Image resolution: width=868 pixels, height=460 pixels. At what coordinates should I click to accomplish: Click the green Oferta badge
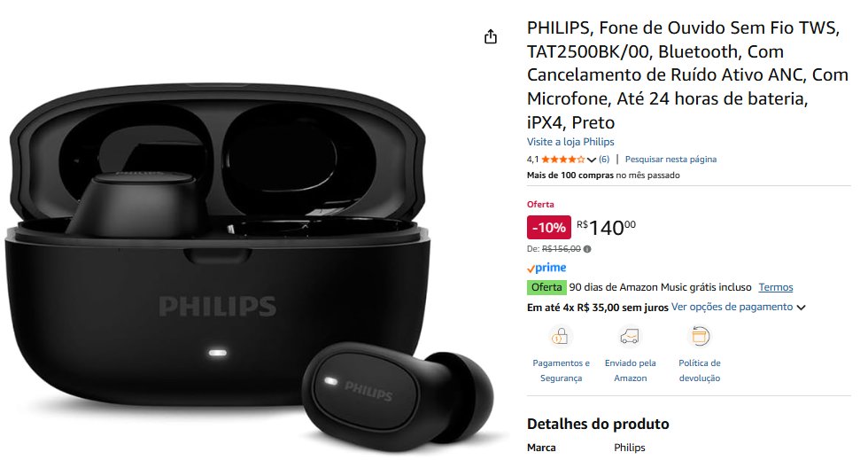(x=546, y=287)
